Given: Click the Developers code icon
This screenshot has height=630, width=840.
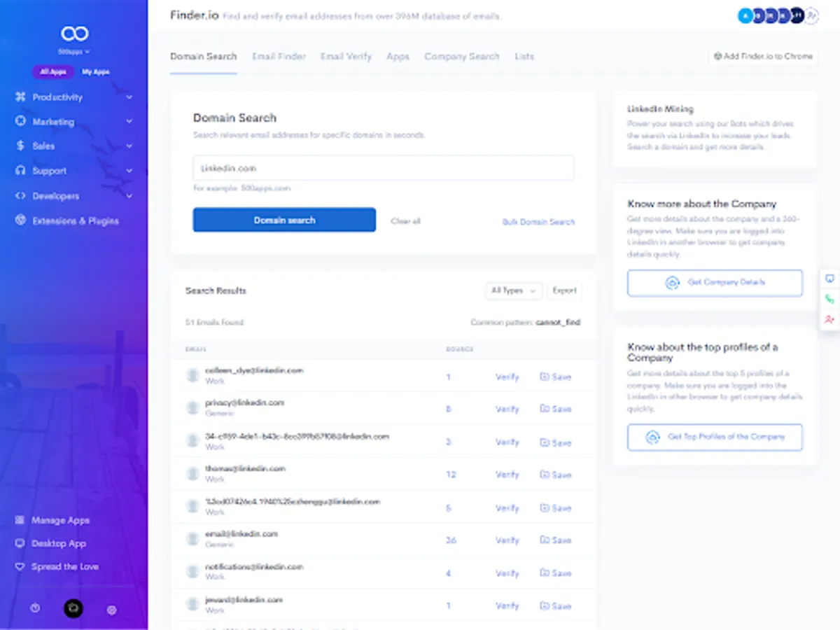Looking at the screenshot, I should [20, 196].
